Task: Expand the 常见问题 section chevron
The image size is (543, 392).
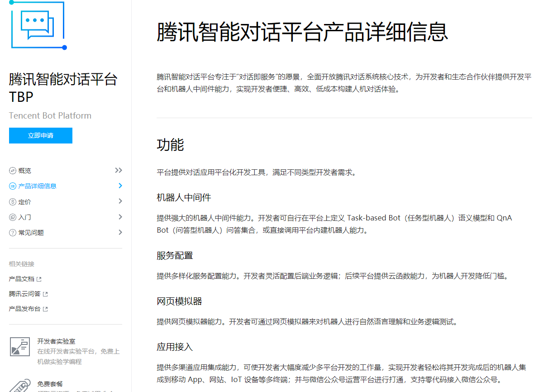Action: point(120,232)
